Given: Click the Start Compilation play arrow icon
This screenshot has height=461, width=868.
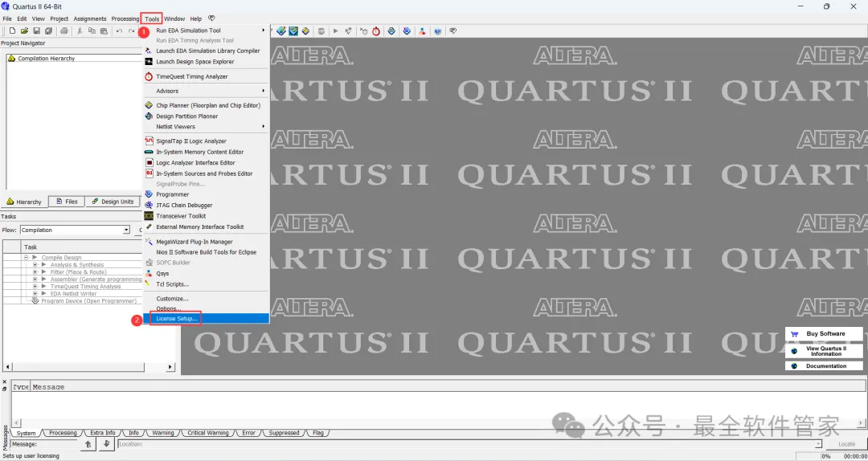Looking at the screenshot, I should [x=335, y=31].
